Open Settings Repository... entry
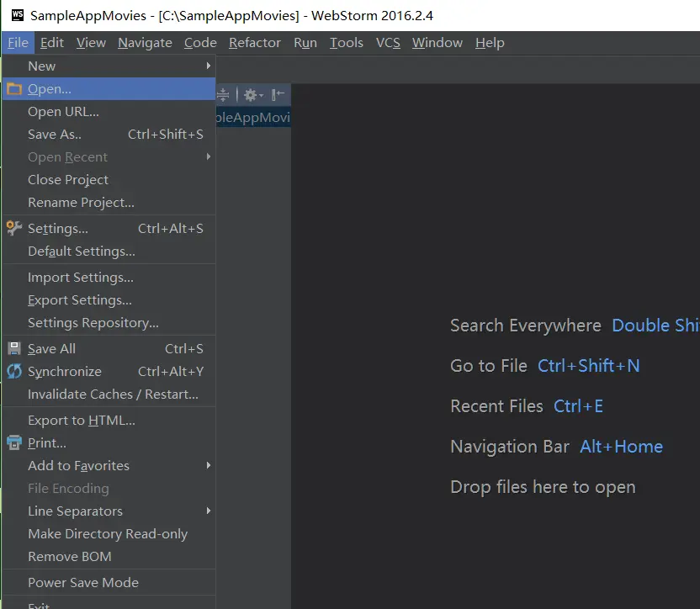700x609 pixels. pos(109,323)
